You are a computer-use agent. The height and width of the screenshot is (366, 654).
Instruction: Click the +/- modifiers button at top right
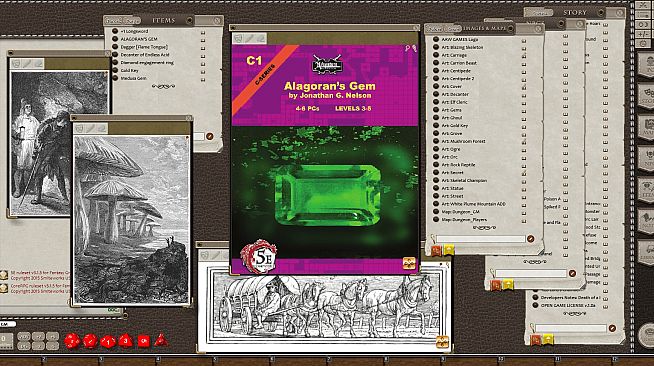point(644,34)
